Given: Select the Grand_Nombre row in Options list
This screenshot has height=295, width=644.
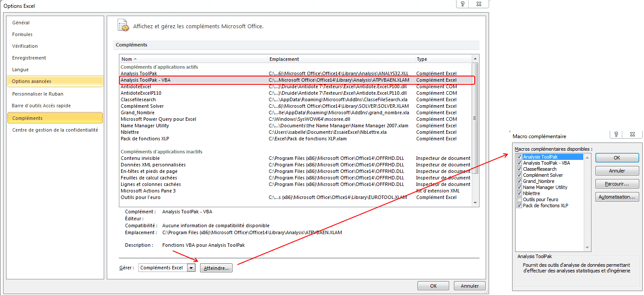Looking at the screenshot, I should point(296,113).
